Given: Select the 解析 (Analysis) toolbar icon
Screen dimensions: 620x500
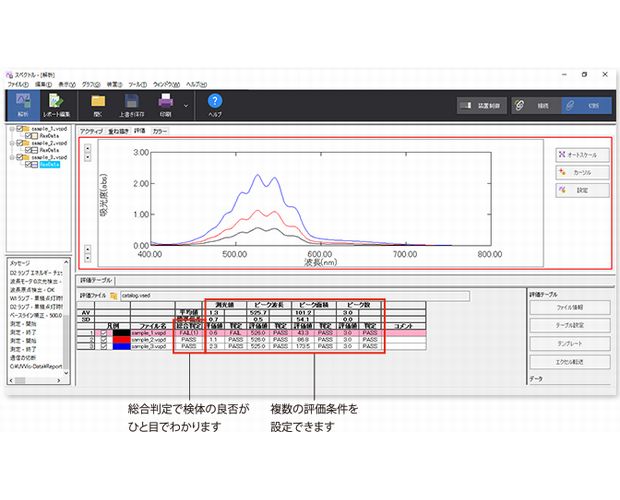Looking at the screenshot, I should tap(23, 105).
